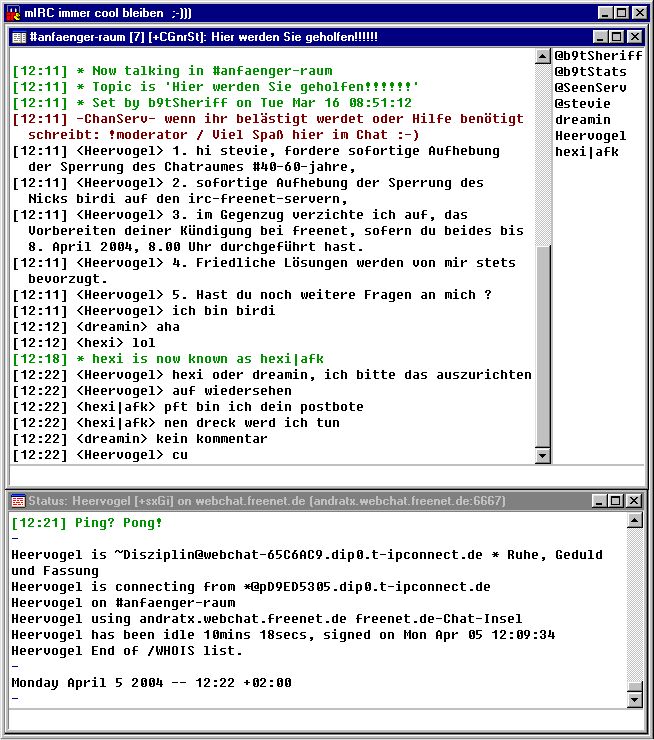Click the channel chat scroll down arrow
Viewport: 654px width, 740px height.
pos(543,456)
